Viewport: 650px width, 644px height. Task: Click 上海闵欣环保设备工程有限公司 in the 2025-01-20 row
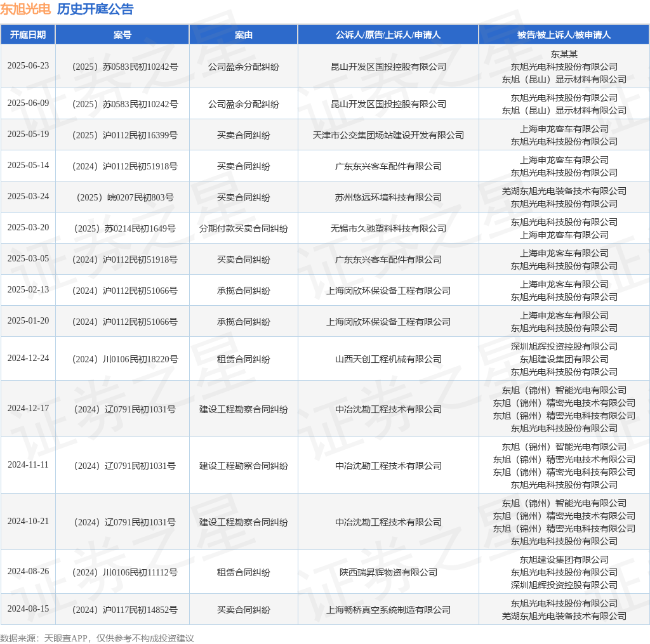388,322
